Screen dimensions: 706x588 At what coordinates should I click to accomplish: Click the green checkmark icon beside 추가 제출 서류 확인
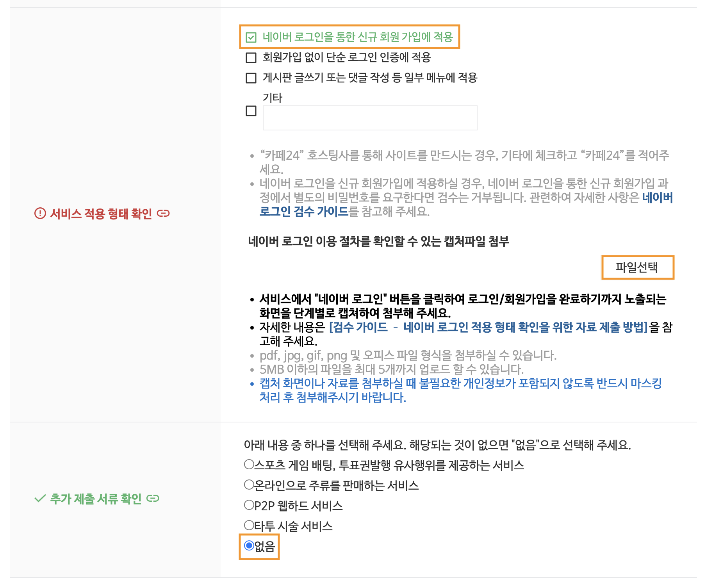[x=40, y=498]
